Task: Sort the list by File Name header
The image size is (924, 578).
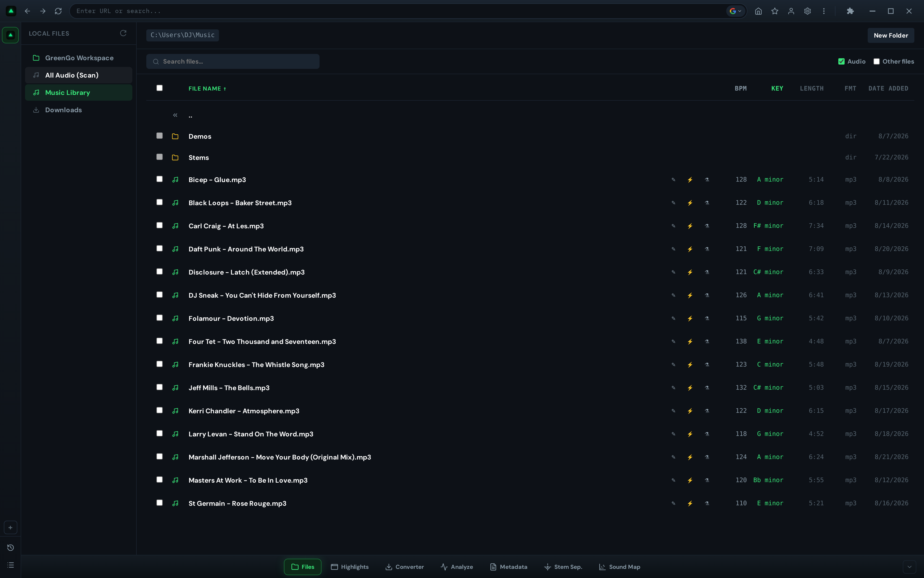Action: click(207, 89)
